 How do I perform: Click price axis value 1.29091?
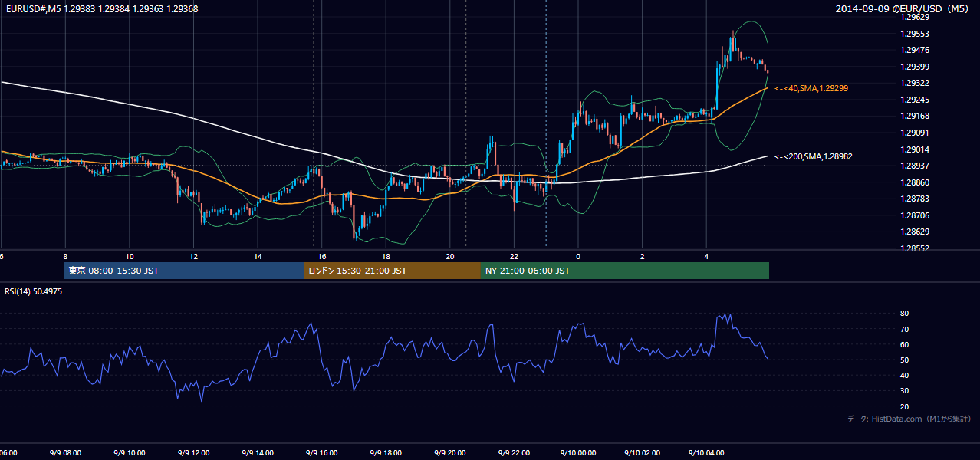pyautogui.click(x=914, y=133)
